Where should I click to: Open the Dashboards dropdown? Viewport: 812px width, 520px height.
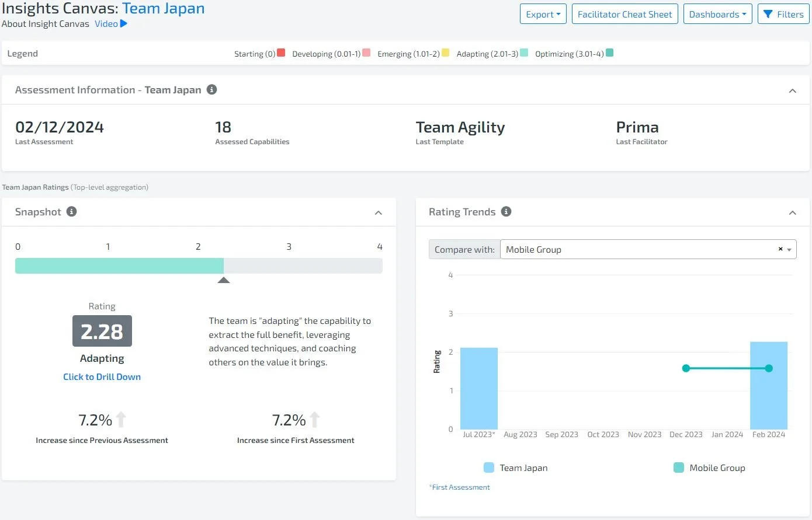pos(717,14)
